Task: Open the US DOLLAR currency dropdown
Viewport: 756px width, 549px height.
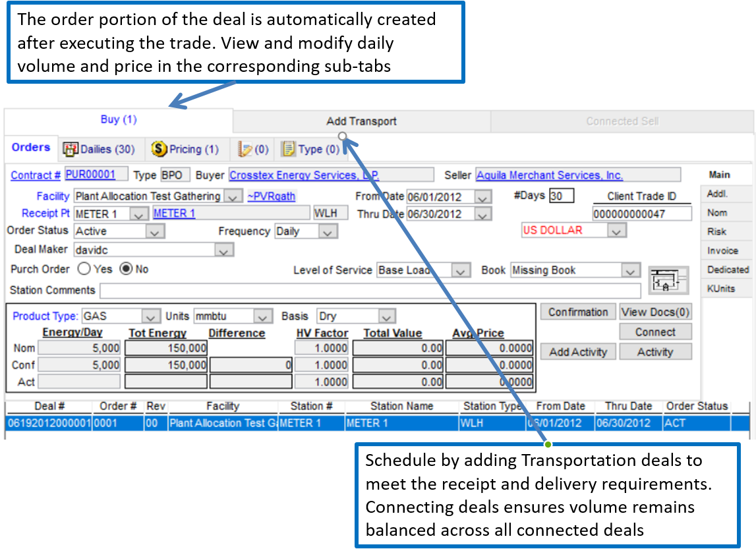Action: pyautogui.click(x=616, y=231)
